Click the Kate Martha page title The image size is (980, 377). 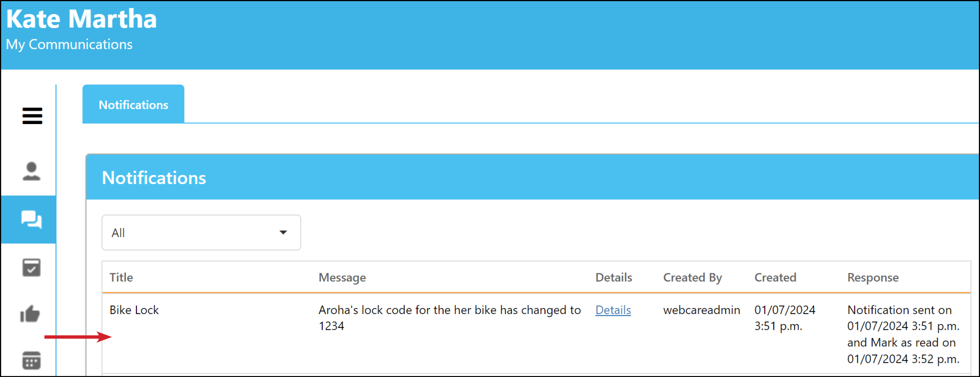(x=82, y=18)
